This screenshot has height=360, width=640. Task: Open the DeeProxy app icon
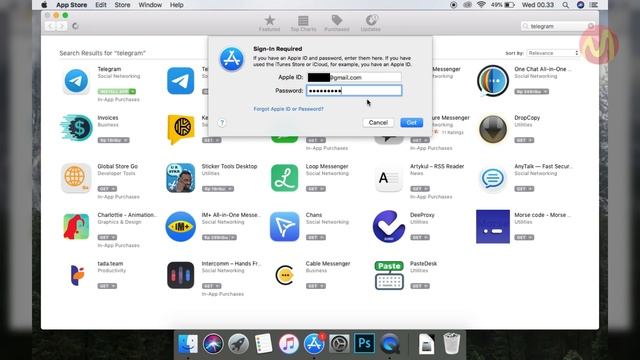point(389,226)
